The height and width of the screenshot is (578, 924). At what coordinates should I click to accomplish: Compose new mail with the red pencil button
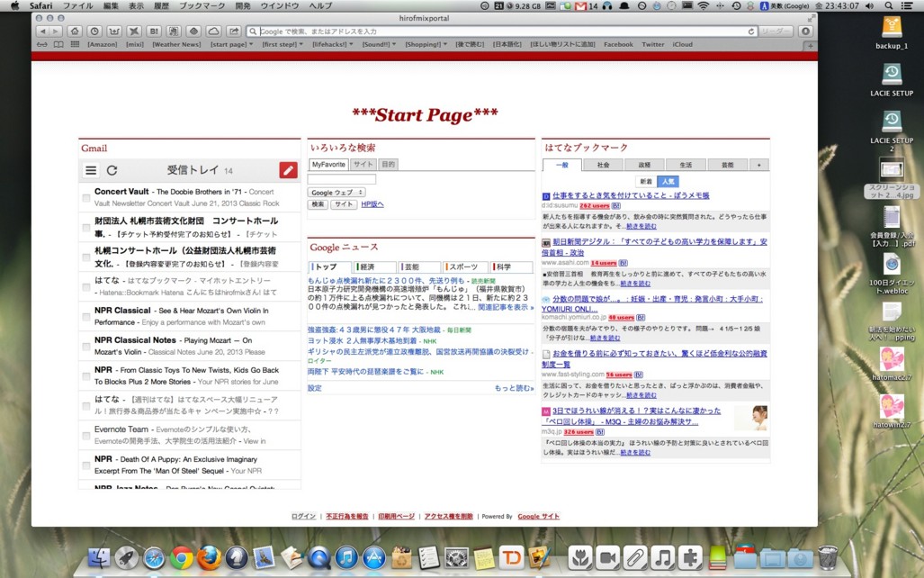click(x=288, y=170)
